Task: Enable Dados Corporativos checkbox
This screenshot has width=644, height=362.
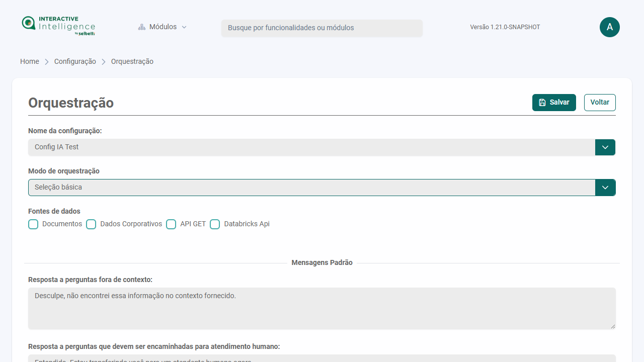Action: tap(91, 224)
